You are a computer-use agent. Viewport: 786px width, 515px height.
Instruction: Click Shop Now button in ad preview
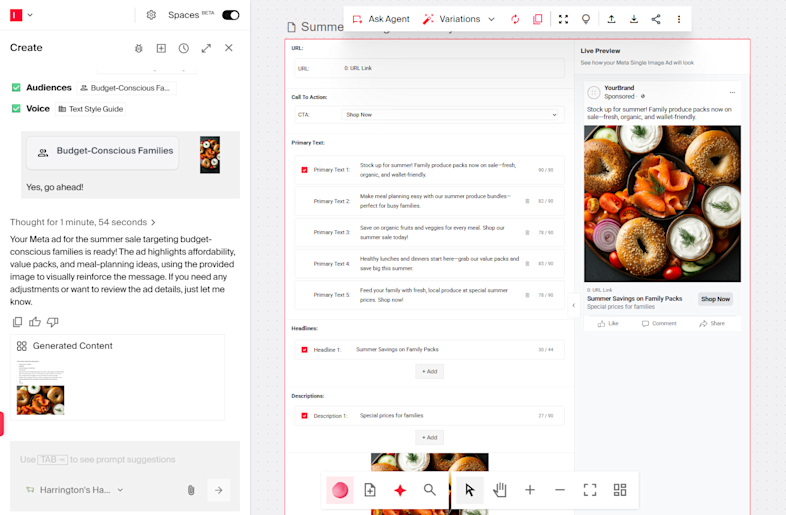point(715,299)
